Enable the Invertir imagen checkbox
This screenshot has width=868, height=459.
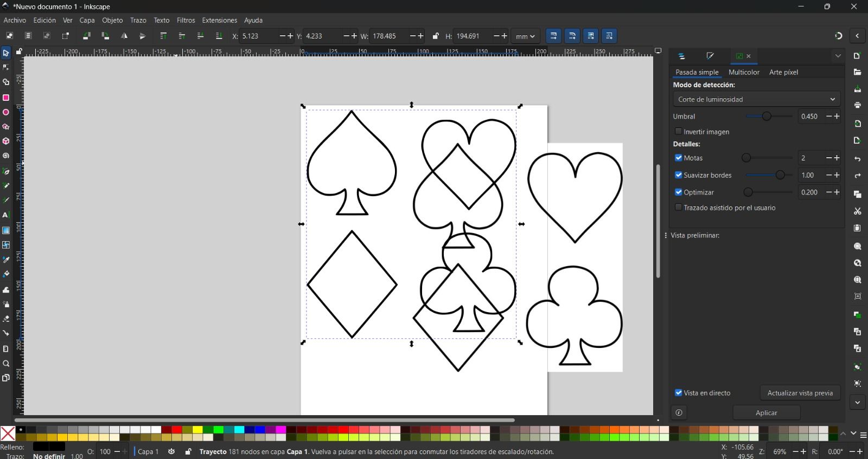[x=678, y=131]
